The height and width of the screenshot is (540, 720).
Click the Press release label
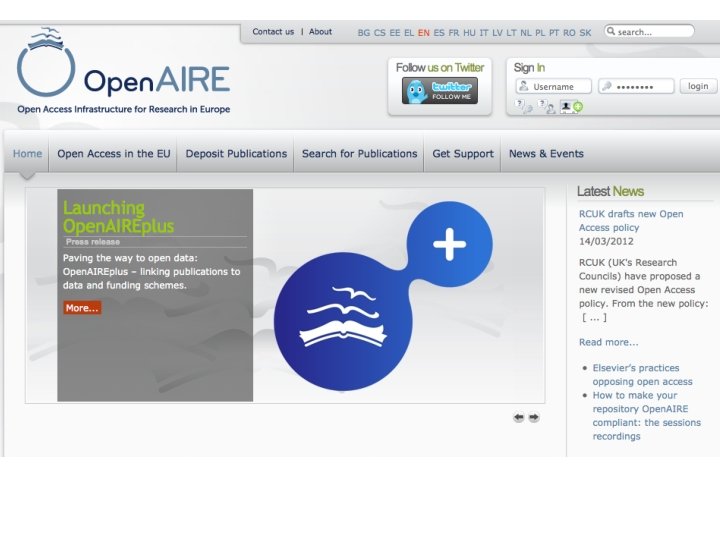[93, 242]
